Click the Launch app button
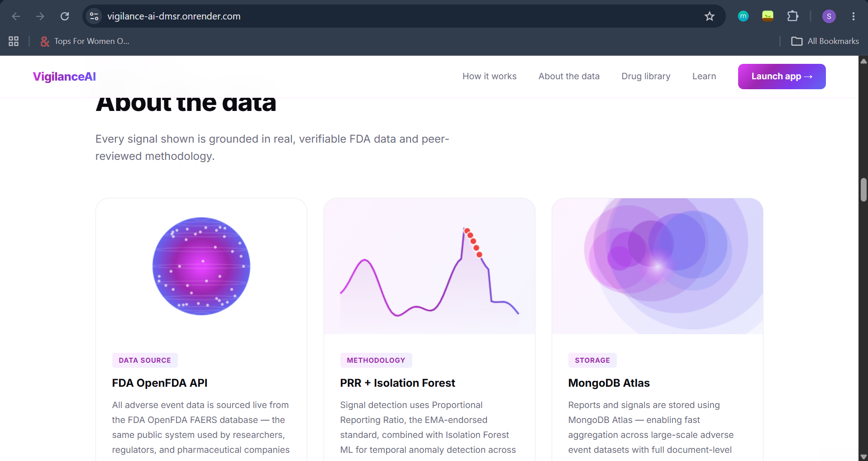The height and width of the screenshot is (461, 868). [782, 77]
